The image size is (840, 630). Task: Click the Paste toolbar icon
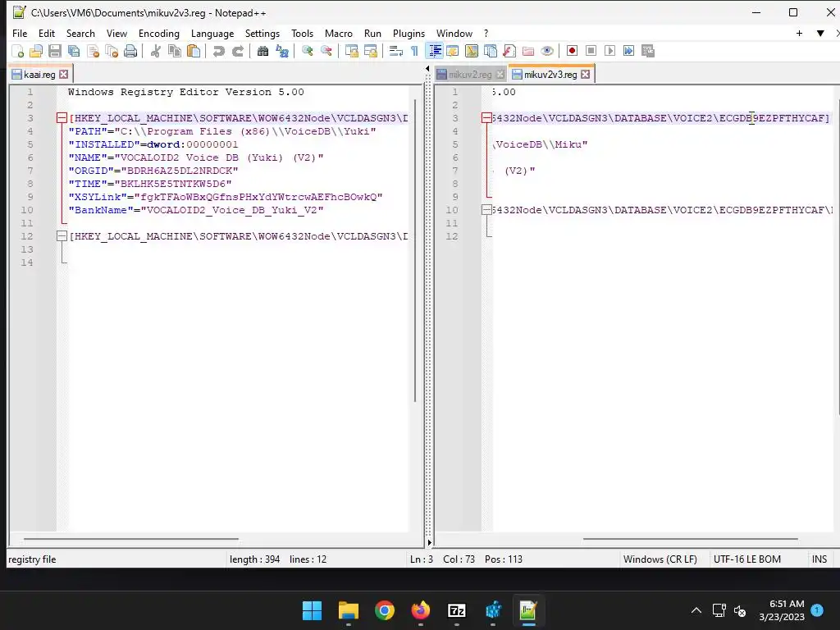click(194, 51)
